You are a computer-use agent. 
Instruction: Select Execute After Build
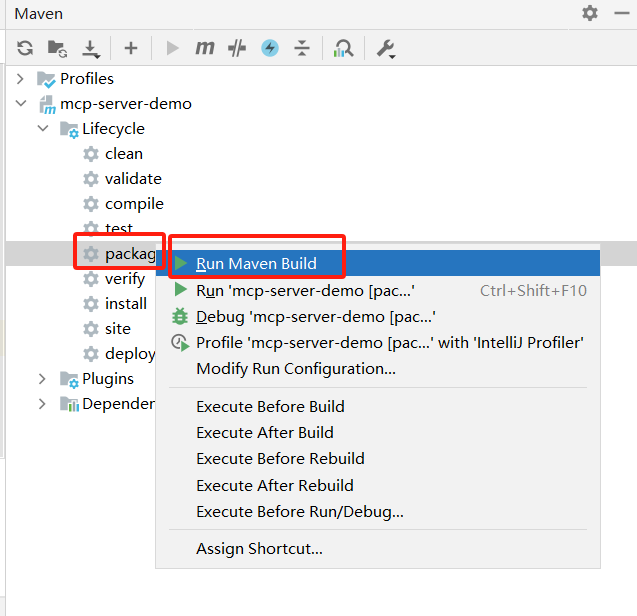378,432
